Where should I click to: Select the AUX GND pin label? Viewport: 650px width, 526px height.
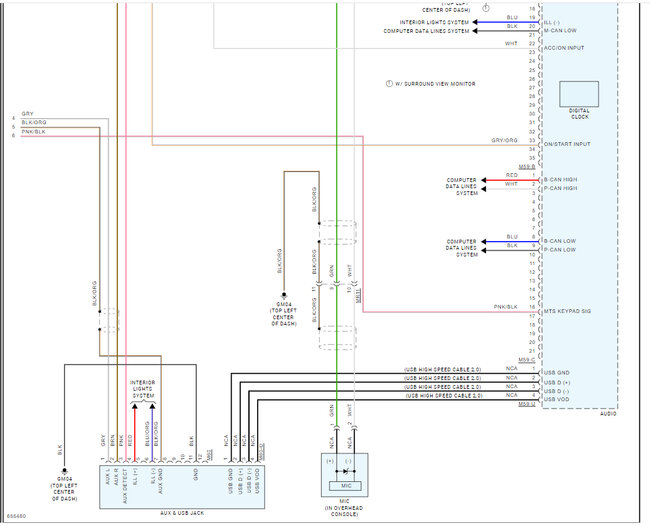pyautogui.click(x=160, y=481)
